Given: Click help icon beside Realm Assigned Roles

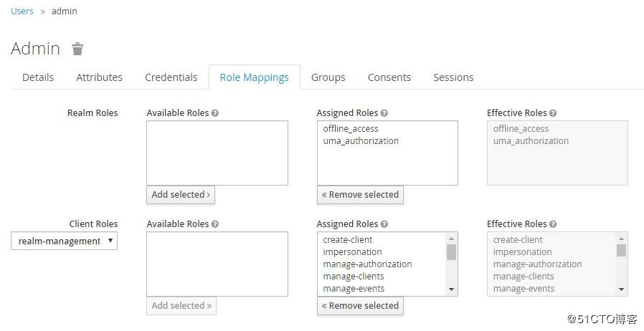Looking at the screenshot, I should tap(384, 113).
